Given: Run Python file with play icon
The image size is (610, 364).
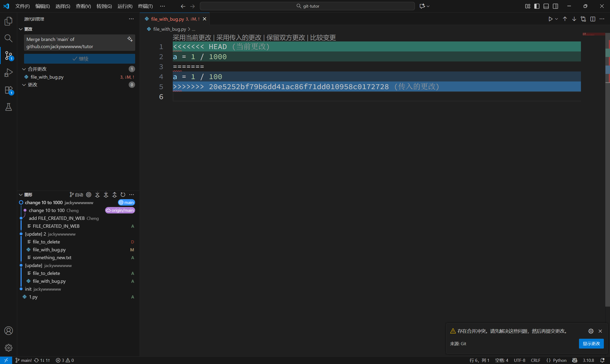Looking at the screenshot, I should tap(550, 19).
